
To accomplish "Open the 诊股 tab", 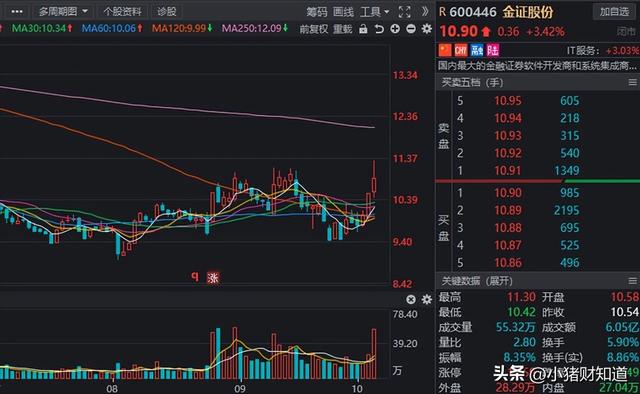I will 167,11.
